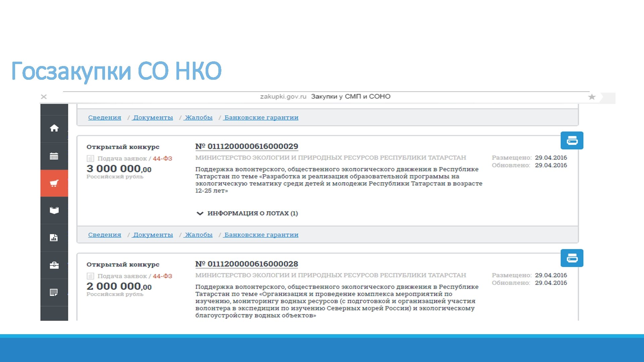644x362 pixels.
Task: Open tender № 0111200000616000028 link
Action: pos(247,264)
